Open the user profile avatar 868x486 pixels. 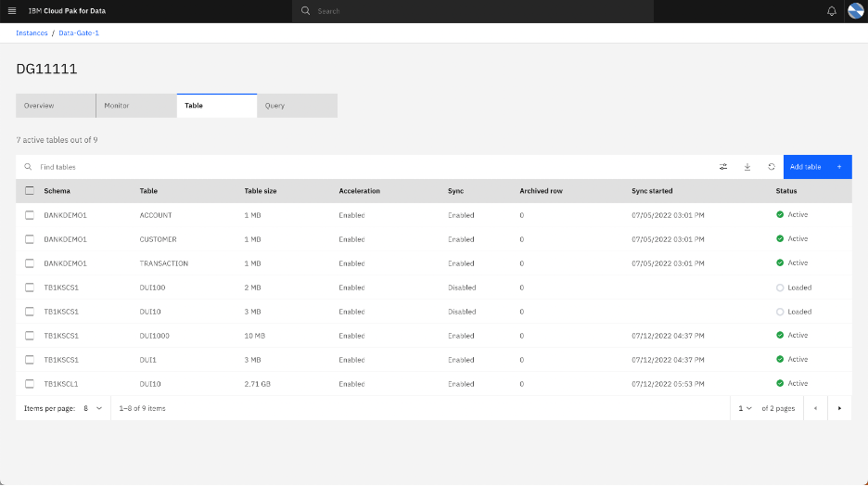855,11
